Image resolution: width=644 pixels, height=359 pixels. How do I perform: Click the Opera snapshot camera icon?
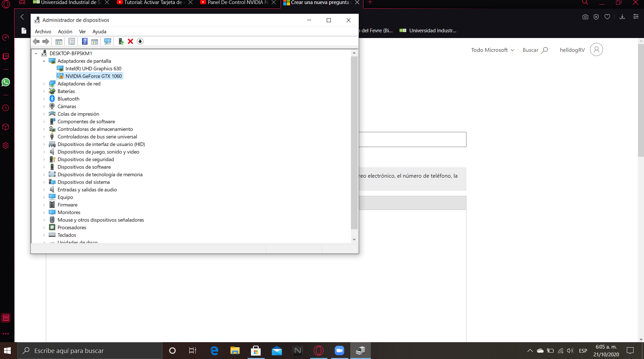585,17
